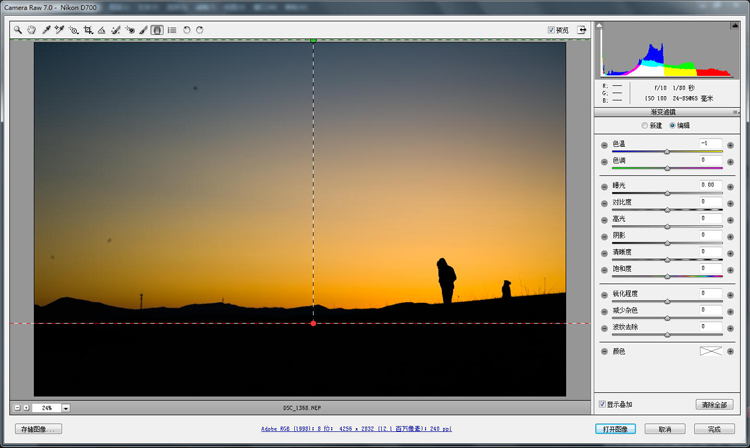Image resolution: width=750 pixels, height=448 pixels.
Task: Click the 饱和度 slider handle
Action: tap(667, 276)
